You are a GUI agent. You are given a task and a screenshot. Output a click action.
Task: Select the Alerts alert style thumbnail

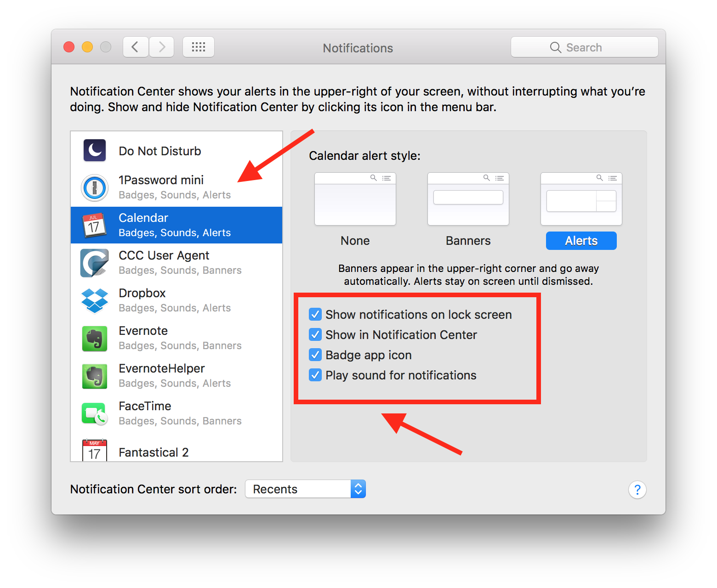[x=581, y=199]
